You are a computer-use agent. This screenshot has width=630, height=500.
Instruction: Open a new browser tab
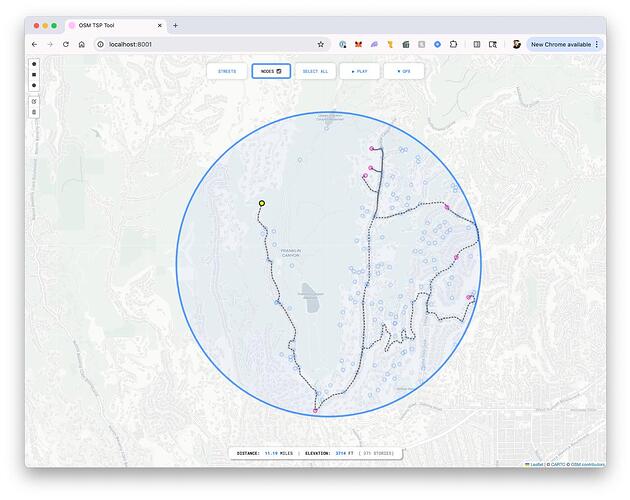point(175,25)
